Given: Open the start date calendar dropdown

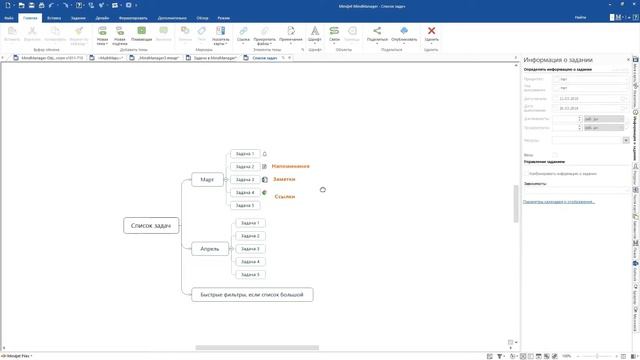Looking at the screenshot, I should point(623,98).
